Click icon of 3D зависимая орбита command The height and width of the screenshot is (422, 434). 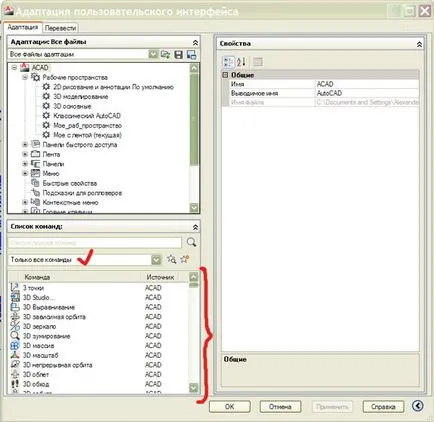pyautogui.click(x=15, y=316)
